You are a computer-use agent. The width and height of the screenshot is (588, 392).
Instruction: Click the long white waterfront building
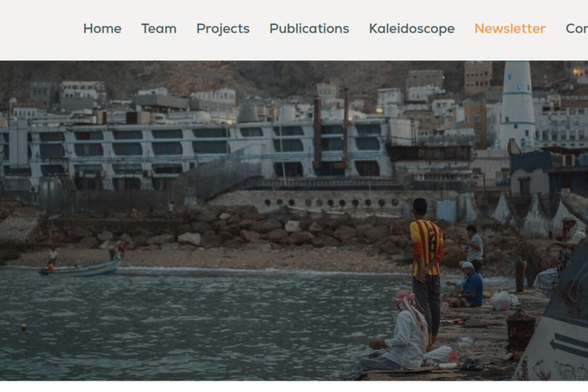coord(195,152)
